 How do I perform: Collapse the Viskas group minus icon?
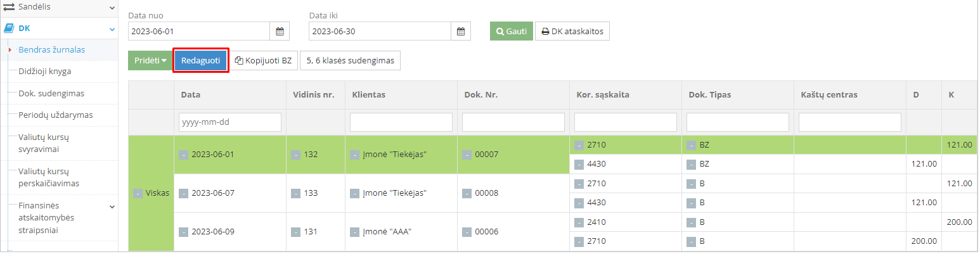pyautogui.click(x=138, y=193)
